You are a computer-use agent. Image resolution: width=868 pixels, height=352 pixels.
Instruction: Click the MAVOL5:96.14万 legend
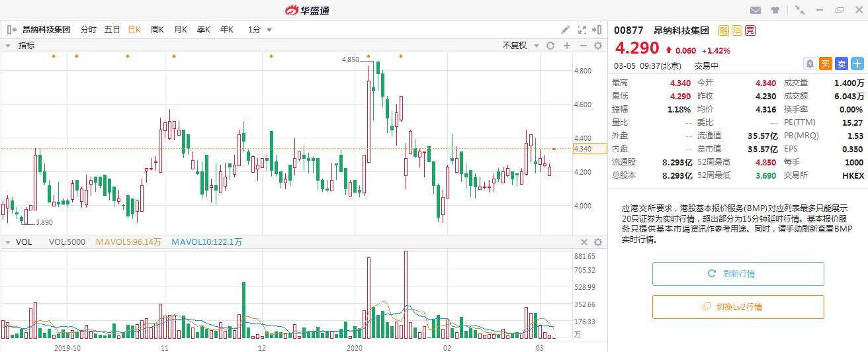point(128,242)
